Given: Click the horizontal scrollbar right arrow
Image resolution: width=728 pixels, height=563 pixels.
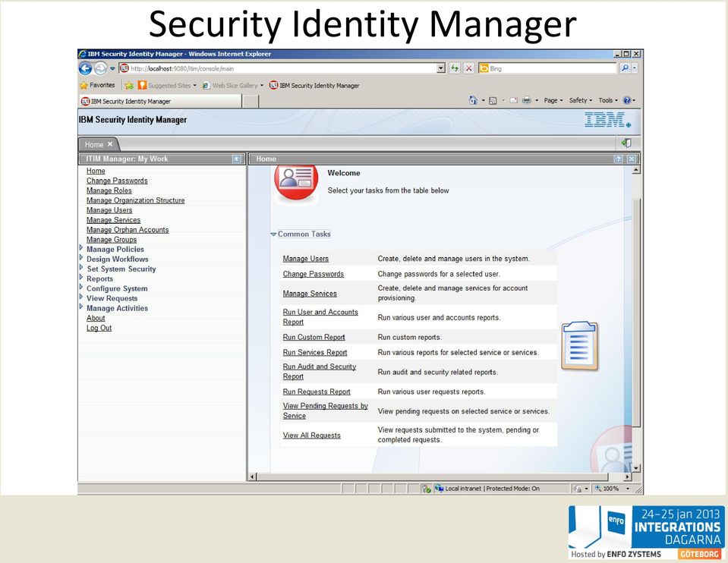Looking at the screenshot, I should pos(627,477).
